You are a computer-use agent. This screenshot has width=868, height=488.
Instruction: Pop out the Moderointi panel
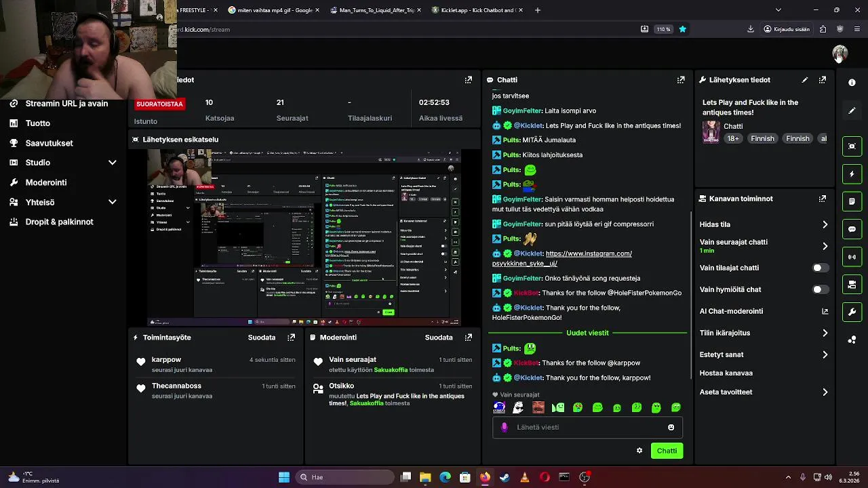[x=469, y=338]
